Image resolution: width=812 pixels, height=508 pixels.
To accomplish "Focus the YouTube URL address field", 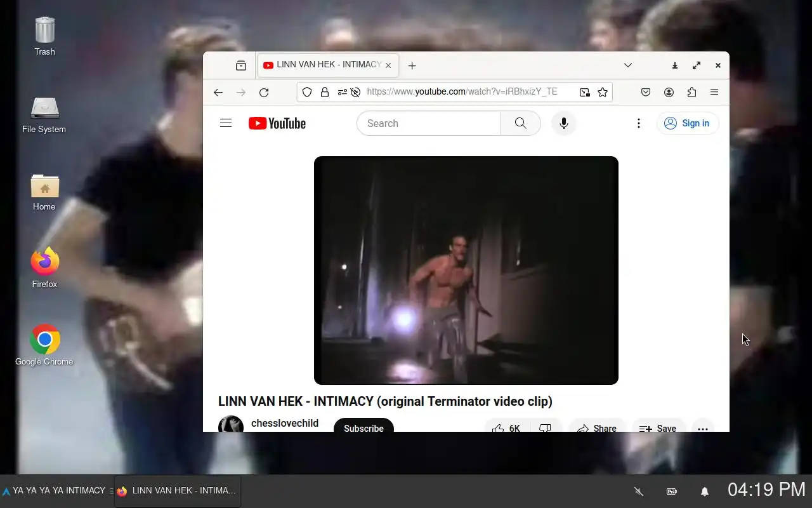I will point(462,92).
